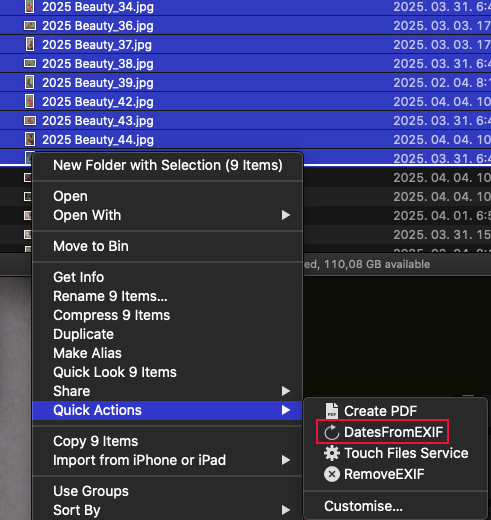Click the Touch Files Service gear icon
Screen dimensions: 491x520
click(x=332, y=453)
